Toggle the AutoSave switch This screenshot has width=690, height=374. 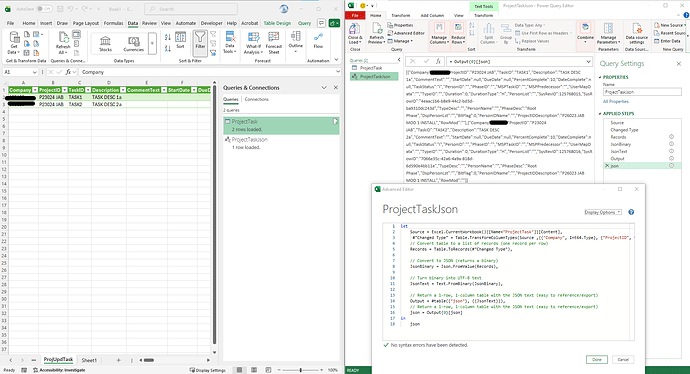(44, 9)
